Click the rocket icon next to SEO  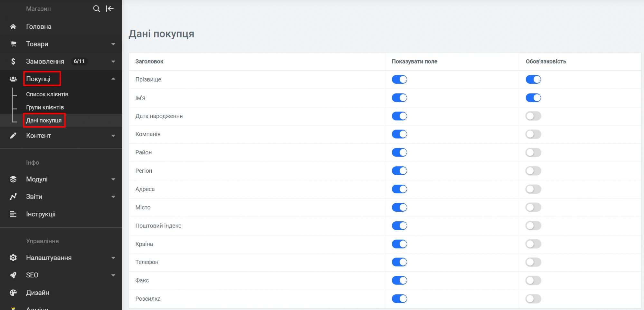[13, 275]
